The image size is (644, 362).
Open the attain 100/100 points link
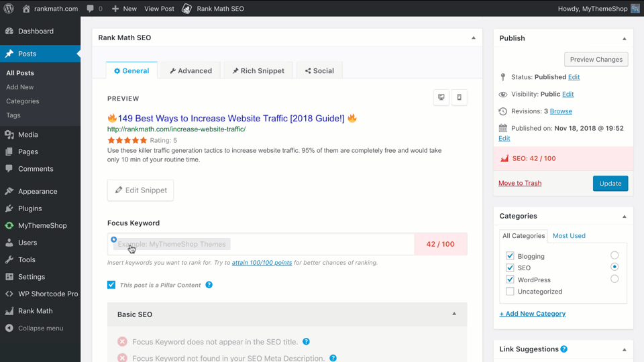[262, 263]
